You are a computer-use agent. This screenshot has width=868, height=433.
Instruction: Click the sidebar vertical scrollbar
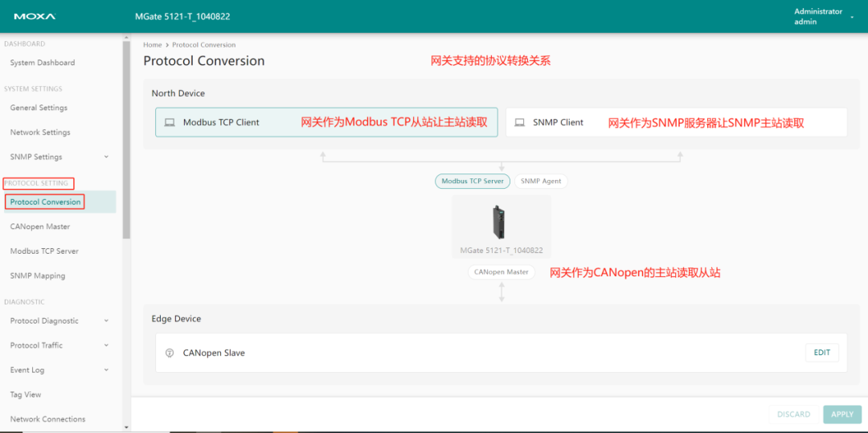point(126,139)
